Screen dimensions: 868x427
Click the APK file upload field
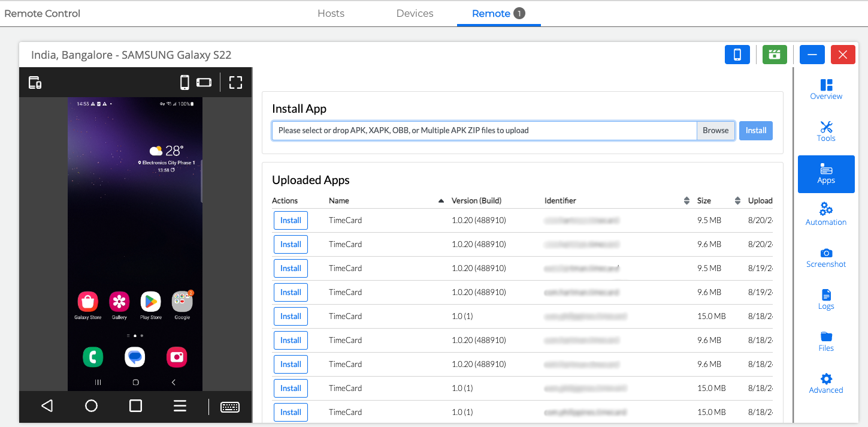484,131
